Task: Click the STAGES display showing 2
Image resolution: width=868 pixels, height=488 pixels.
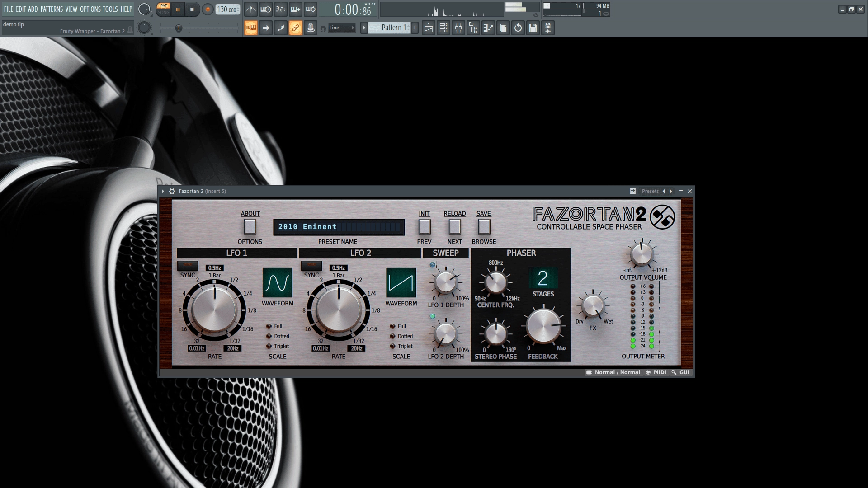Action: tap(543, 278)
